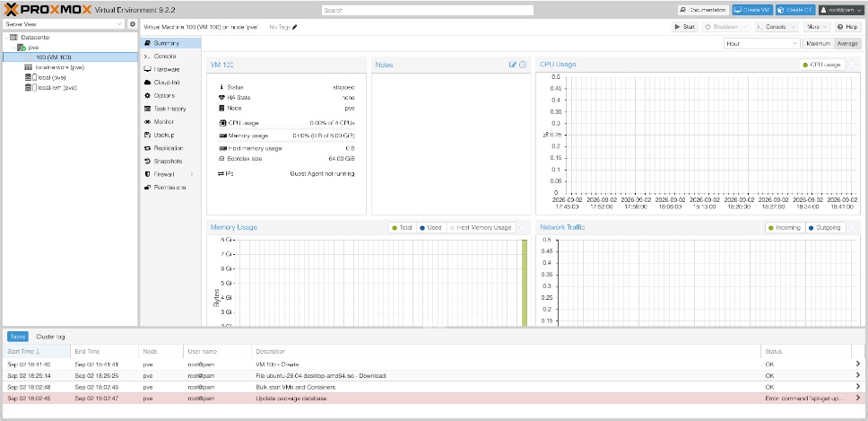
Task: Open the server view settings gear
Action: pos(133,24)
